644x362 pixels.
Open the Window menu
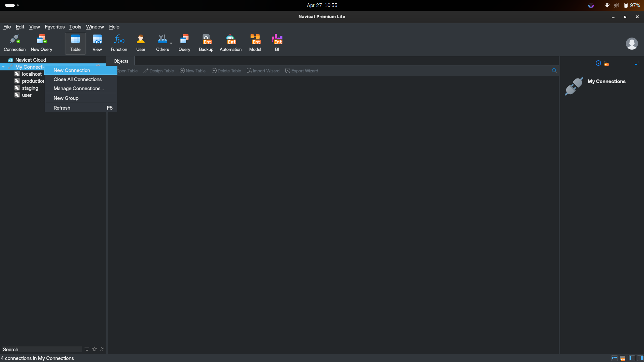pos(95,27)
